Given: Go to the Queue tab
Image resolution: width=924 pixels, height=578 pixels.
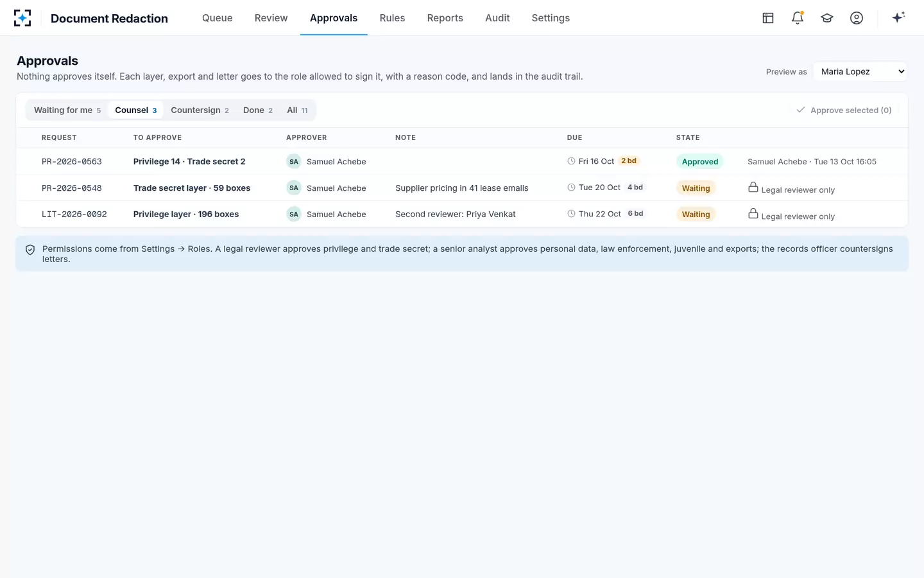Looking at the screenshot, I should [218, 18].
